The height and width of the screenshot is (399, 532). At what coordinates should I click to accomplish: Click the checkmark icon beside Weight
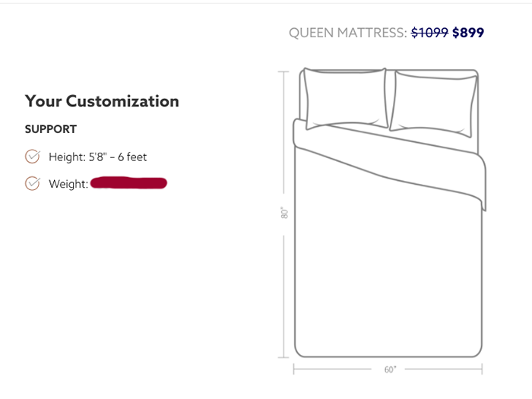pos(33,183)
